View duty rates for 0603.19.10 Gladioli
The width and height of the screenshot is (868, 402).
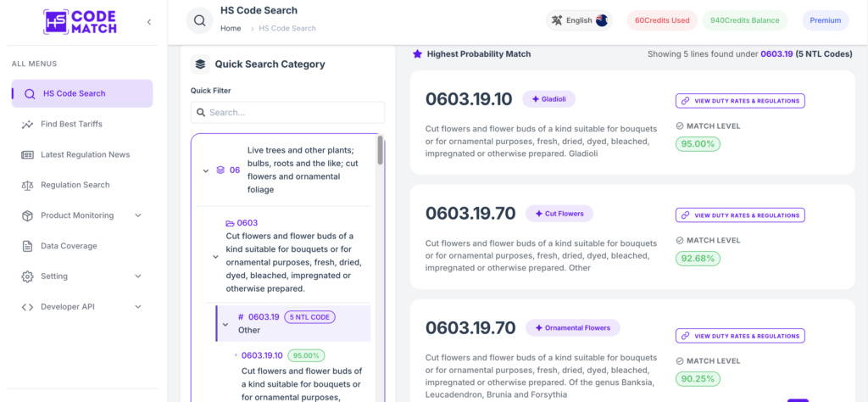(740, 101)
